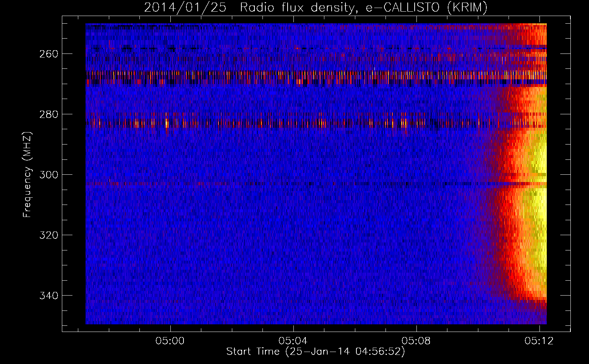
Task: Click the 05:00 time tick label
Action: (x=170, y=341)
